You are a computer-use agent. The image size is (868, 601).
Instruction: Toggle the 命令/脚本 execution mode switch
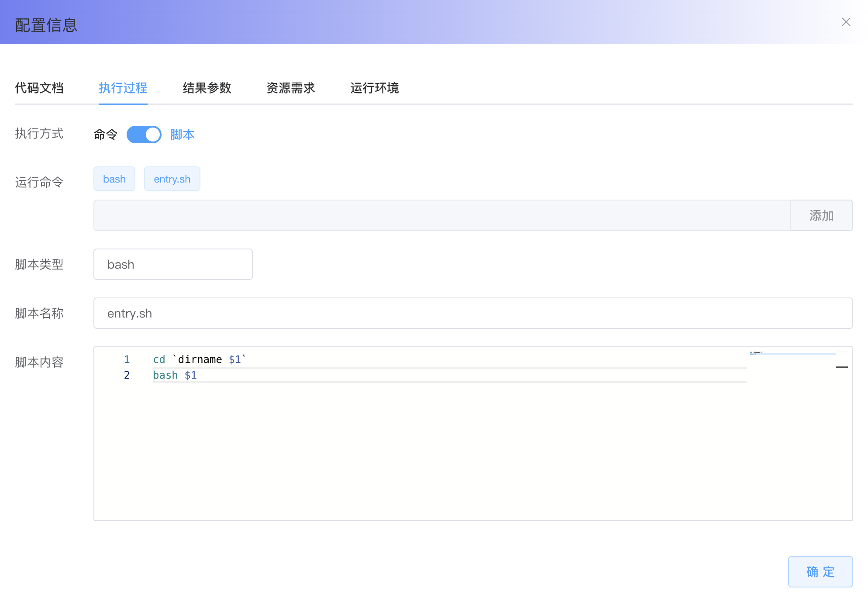[144, 135]
